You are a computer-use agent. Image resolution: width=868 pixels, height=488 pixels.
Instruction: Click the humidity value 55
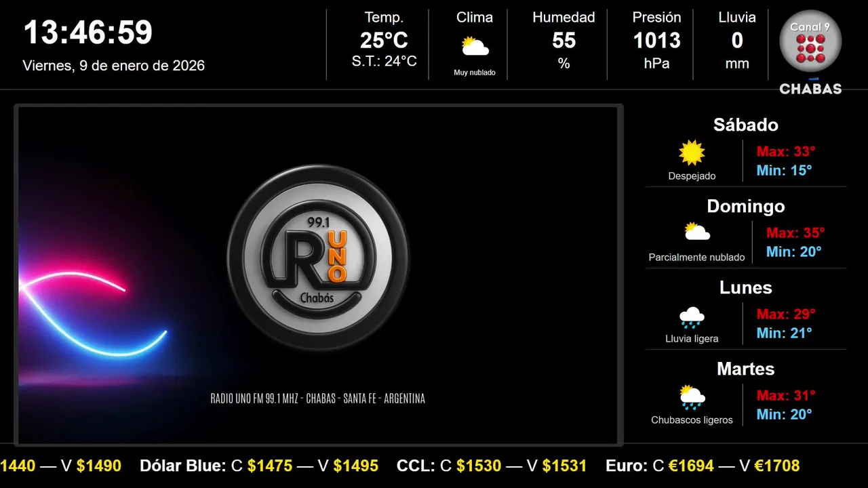[x=564, y=41]
